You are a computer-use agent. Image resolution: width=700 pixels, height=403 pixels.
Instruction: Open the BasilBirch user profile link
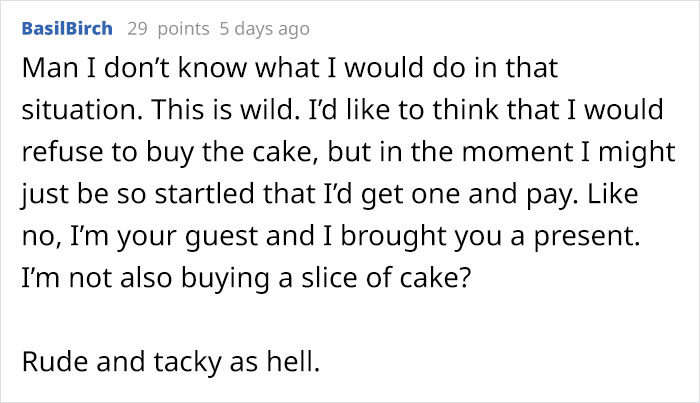(x=66, y=29)
